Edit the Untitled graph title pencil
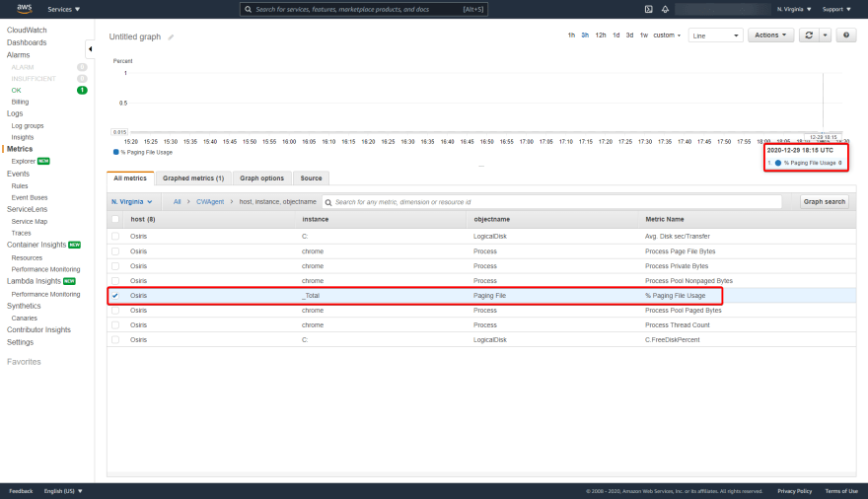Screen dimensions: 868x499 point(171,37)
